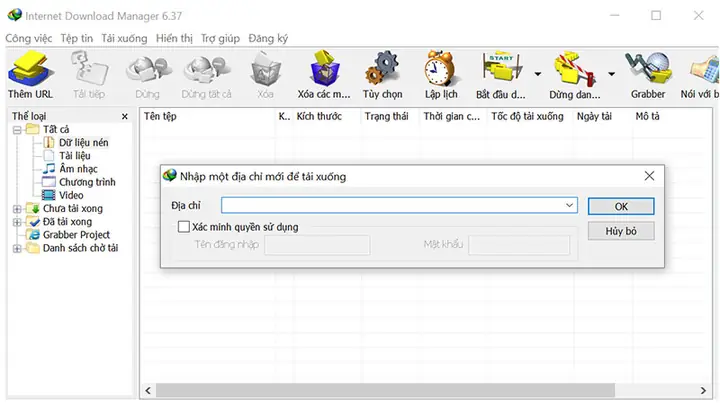Image resolution: width=720 pixels, height=405 pixels.
Task: Open the Lập lịch scheduler clock icon
Action: [440, 69]
